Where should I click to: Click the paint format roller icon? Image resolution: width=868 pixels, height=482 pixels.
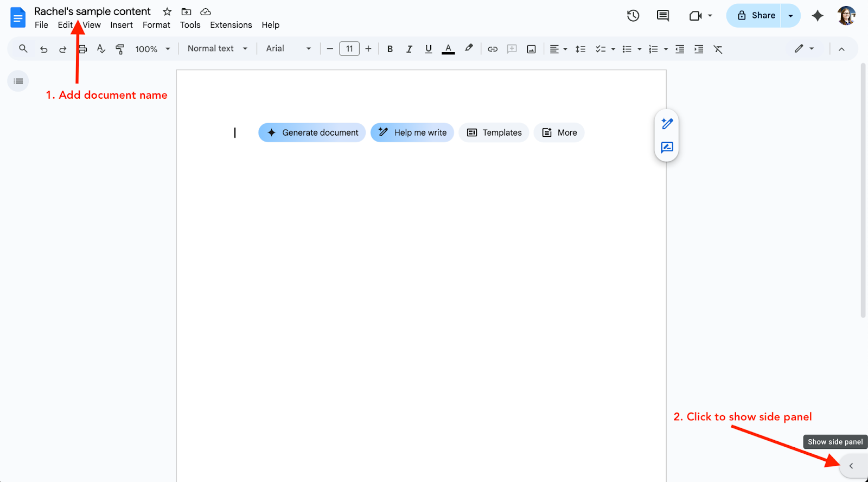tap(120, 49)
